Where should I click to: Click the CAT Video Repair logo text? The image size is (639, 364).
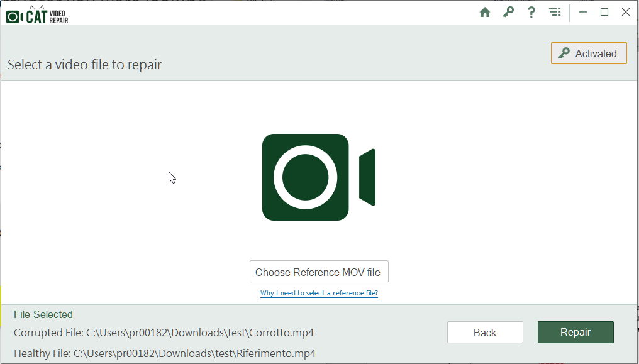47,16
